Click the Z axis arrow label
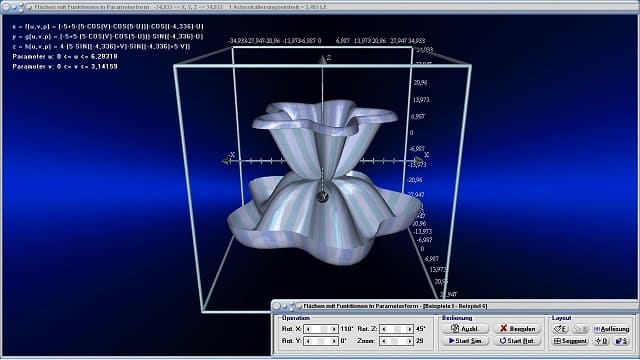 tap(328, 58)
